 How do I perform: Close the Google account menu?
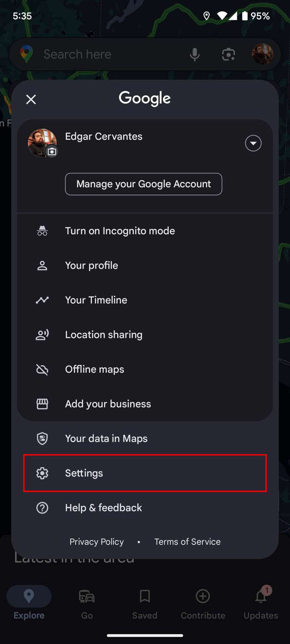pos(31,99)
